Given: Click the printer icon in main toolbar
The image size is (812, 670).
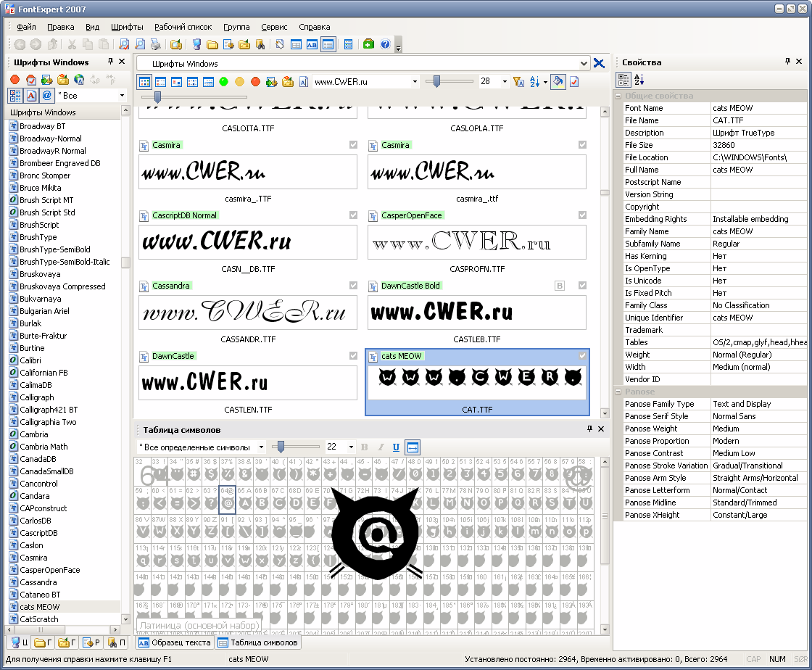Looking at the screenshot, I should [x=156, y=44].
